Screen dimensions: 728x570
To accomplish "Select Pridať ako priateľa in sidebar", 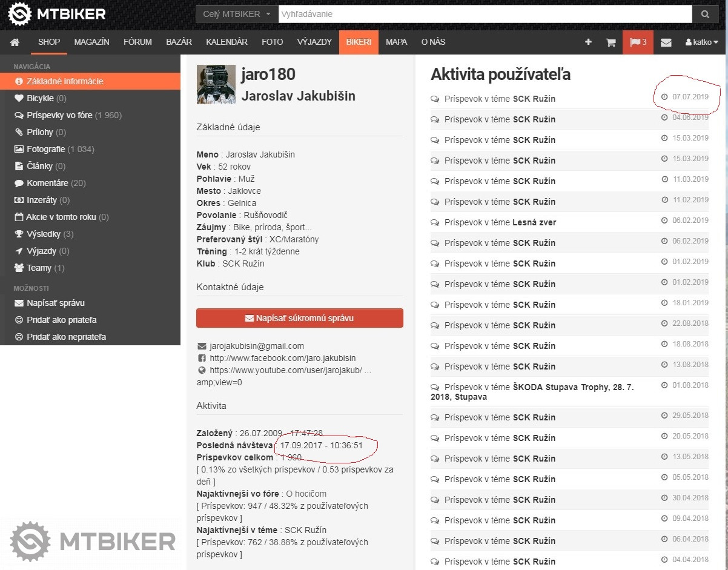I will 61,320.
